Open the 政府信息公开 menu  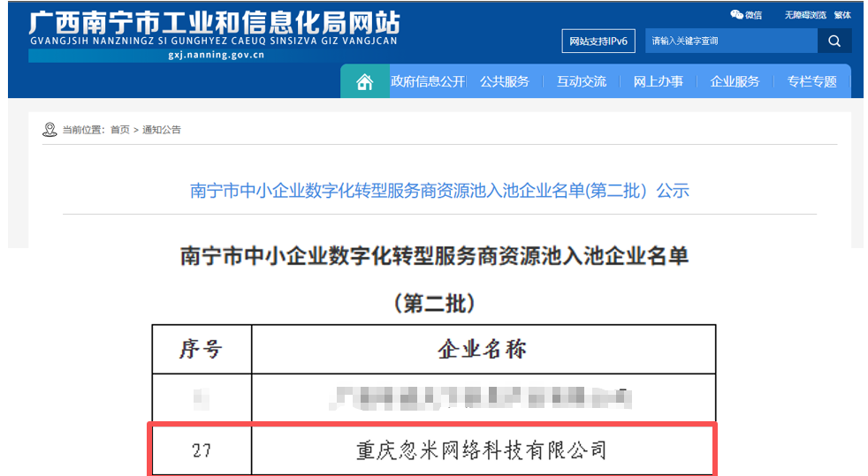427,82
